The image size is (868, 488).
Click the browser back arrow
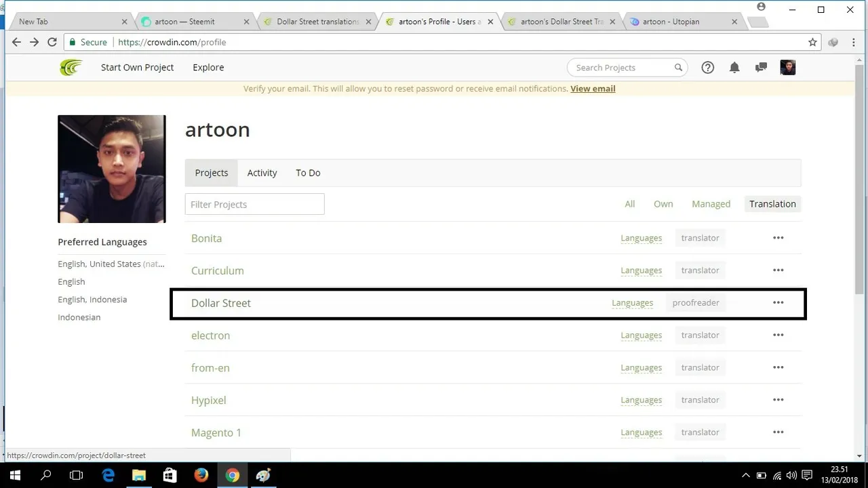(16, 42)
